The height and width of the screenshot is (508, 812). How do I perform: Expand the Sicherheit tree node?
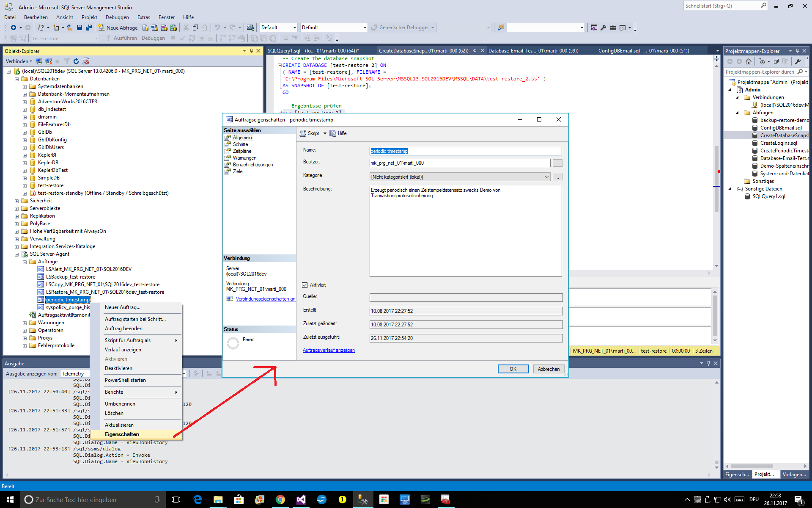click(x=16, y=201)
